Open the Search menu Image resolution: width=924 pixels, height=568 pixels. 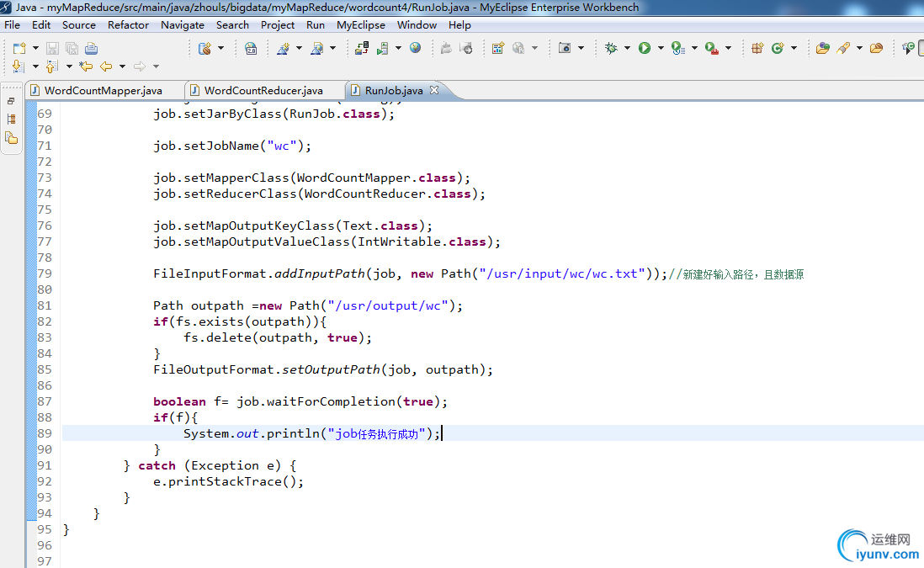click(x=233, y=24)
